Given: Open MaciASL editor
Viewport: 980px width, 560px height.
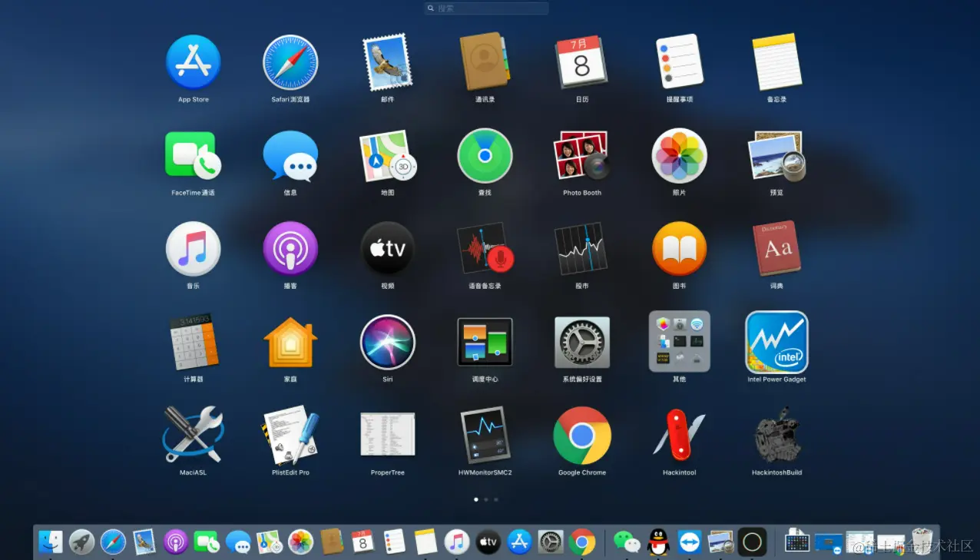Looking at the screenshot, I should tap(194, 435).
